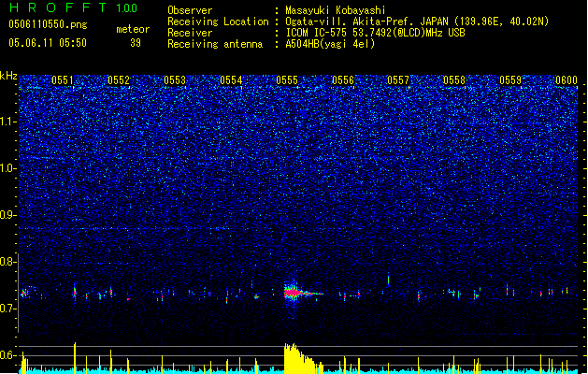
Task: Click the 0553 time marker
Action: coord(175,80)
